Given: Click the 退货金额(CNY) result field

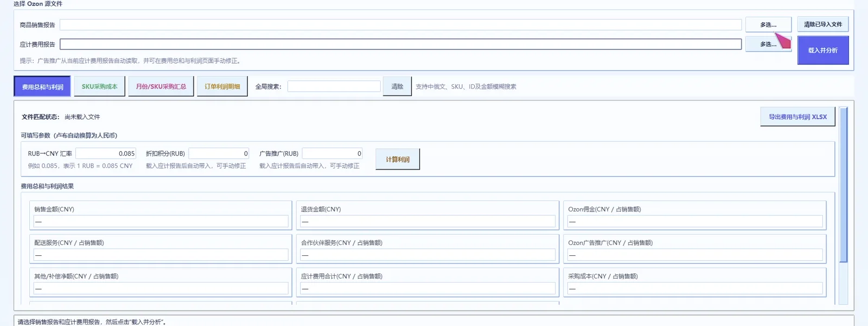Looking at the screenshot, I should [427, 222].
